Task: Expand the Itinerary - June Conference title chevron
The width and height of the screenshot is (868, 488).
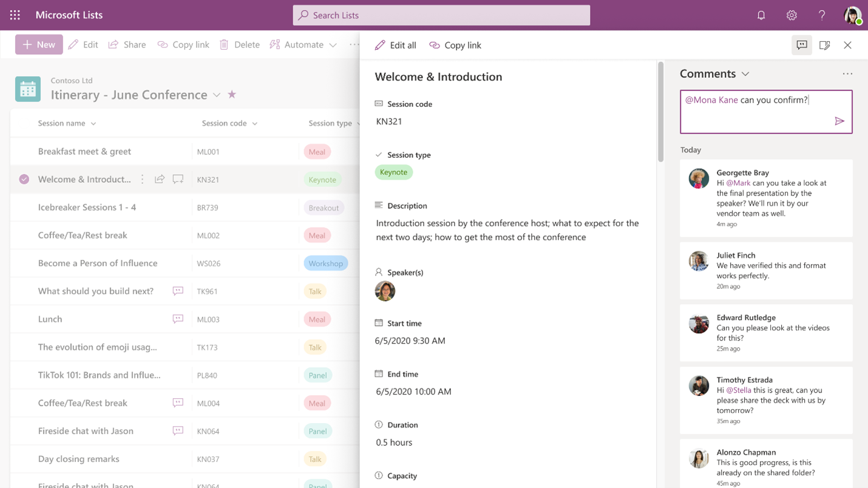Action: [x=217, y=95]
